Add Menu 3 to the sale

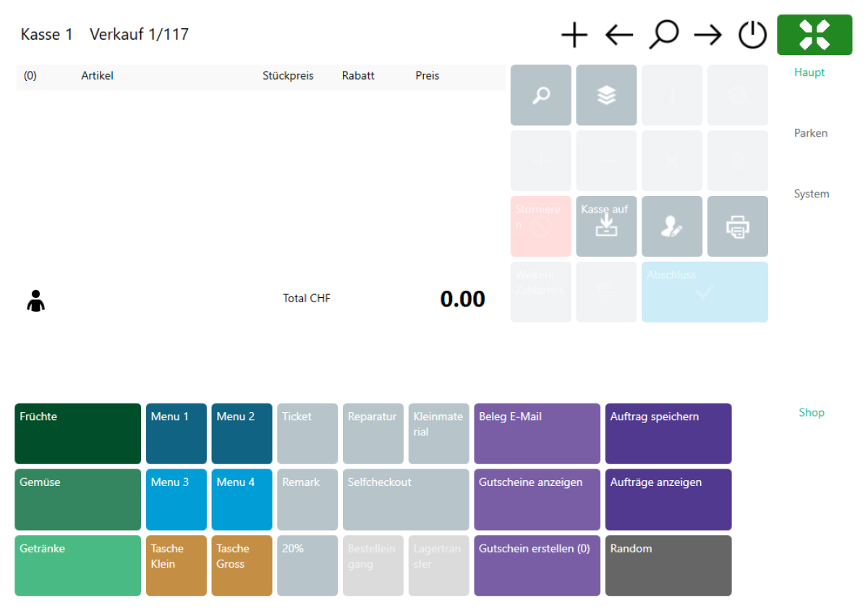(176, 500)
